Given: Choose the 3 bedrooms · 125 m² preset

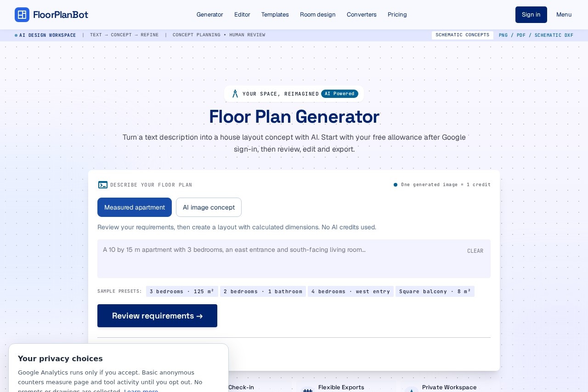Looking at the screenshot, I should [x=182, y=291].
